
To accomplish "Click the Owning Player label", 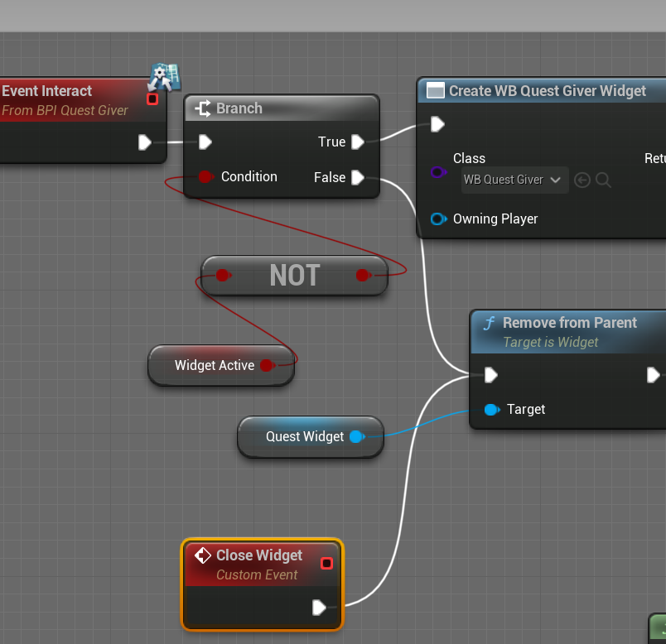I will click(495, 219).
